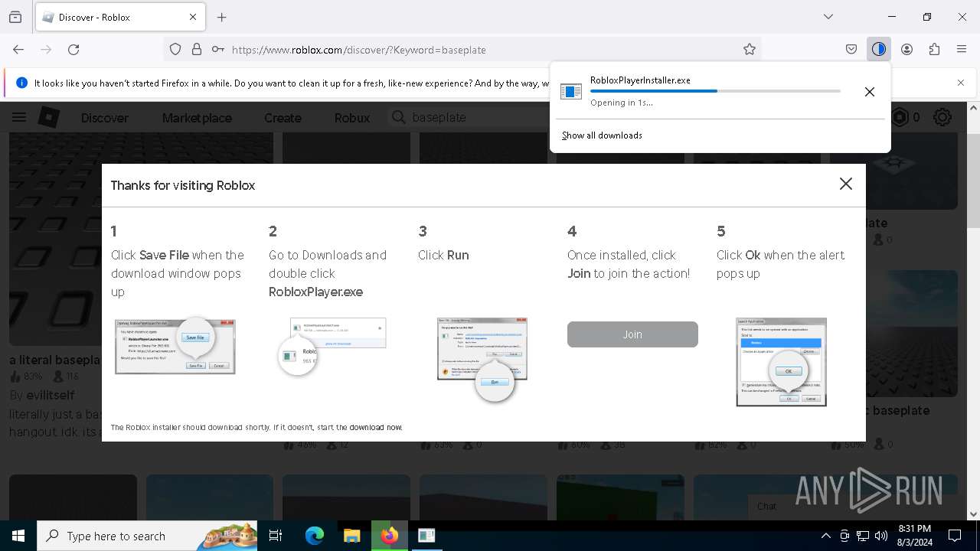Save page to Pocket
Image resolution: width=980 pixels, height=551 pixels.
851,49
